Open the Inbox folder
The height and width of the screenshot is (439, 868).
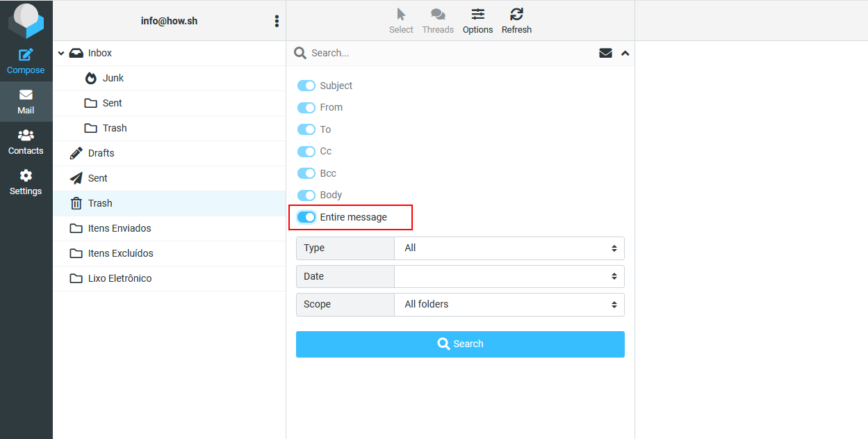169,53
